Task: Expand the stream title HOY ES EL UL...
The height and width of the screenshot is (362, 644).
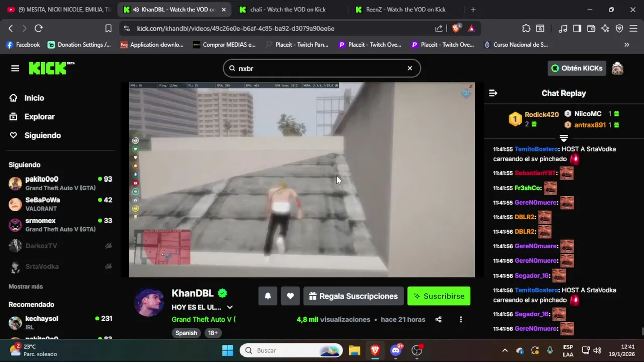Action: 230,307
